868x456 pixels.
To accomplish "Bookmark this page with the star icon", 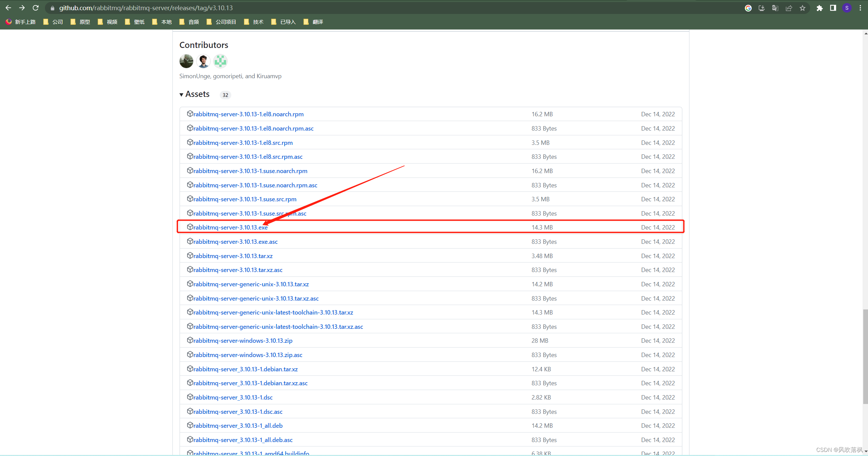I will (802, 8).
